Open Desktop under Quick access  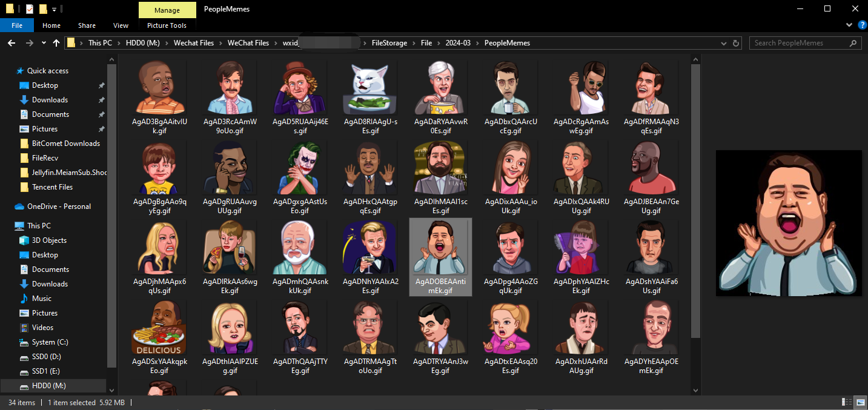coord(45,85)
